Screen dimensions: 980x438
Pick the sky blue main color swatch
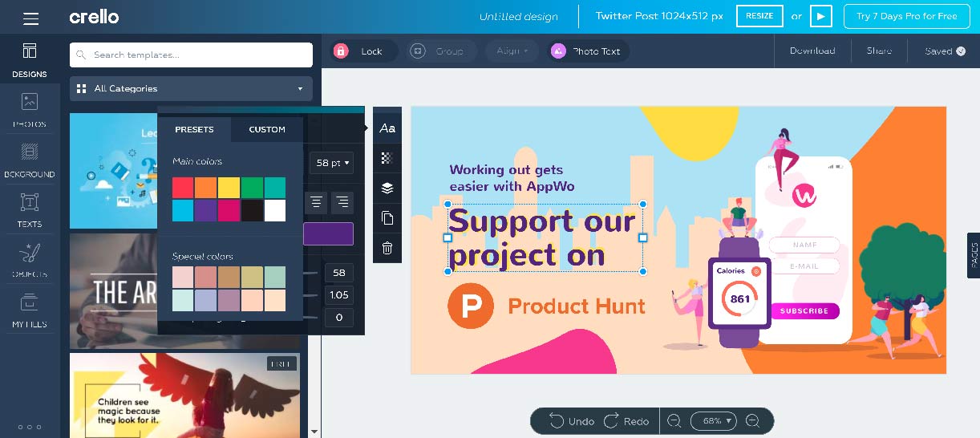pyautogui.click(x=183, y=210)
